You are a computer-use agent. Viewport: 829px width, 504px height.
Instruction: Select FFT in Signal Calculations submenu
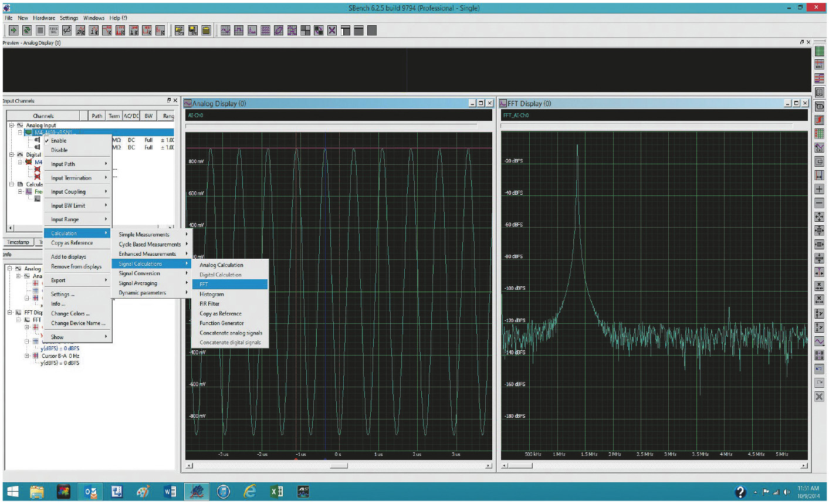[230, 284]
